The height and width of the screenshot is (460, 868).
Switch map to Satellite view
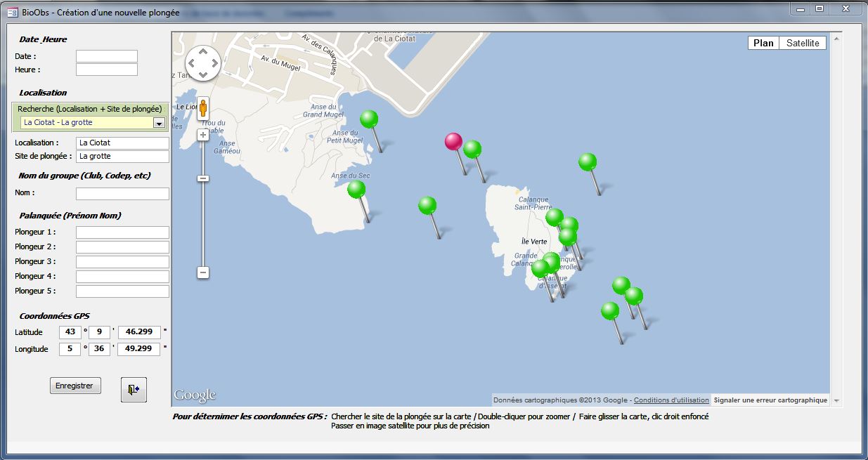tap(803, 43)
